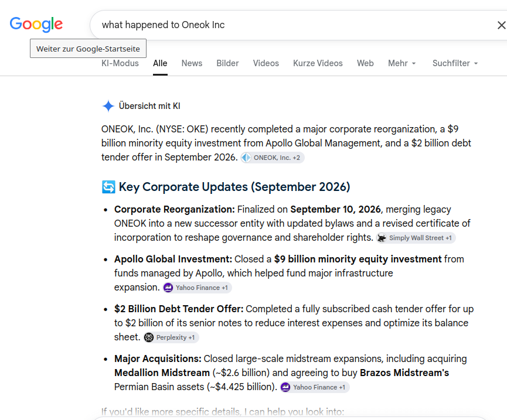Clear the search box with X icon
The image size is (507, 420).
tap(501, 25)
